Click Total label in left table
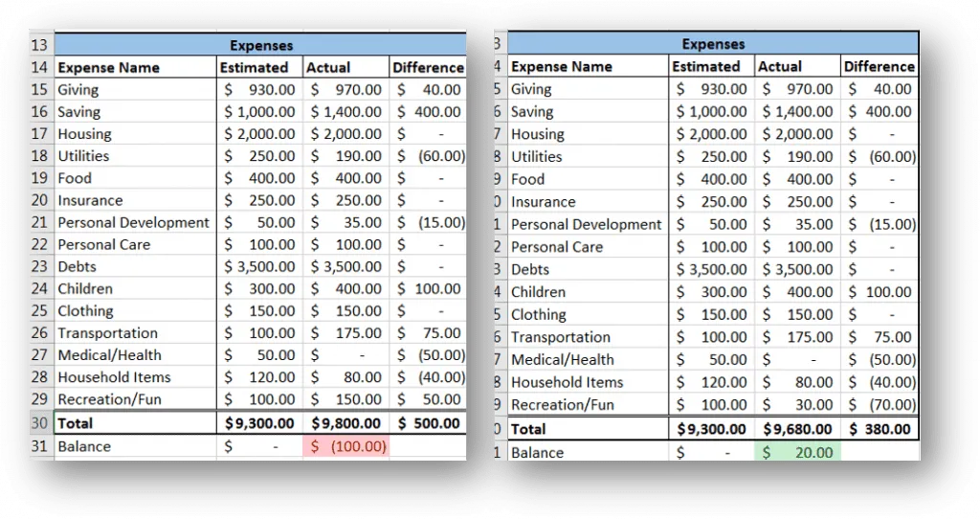 pos(75,423)
